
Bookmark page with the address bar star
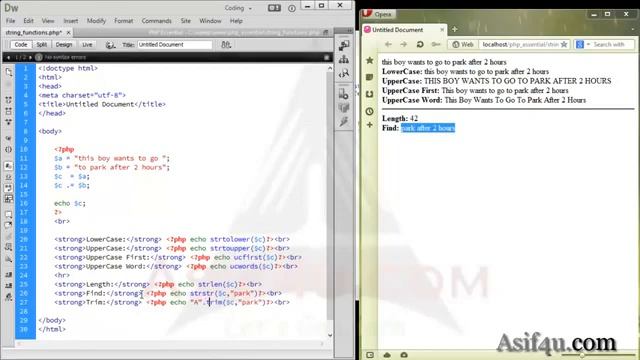[x=564, y=44]
